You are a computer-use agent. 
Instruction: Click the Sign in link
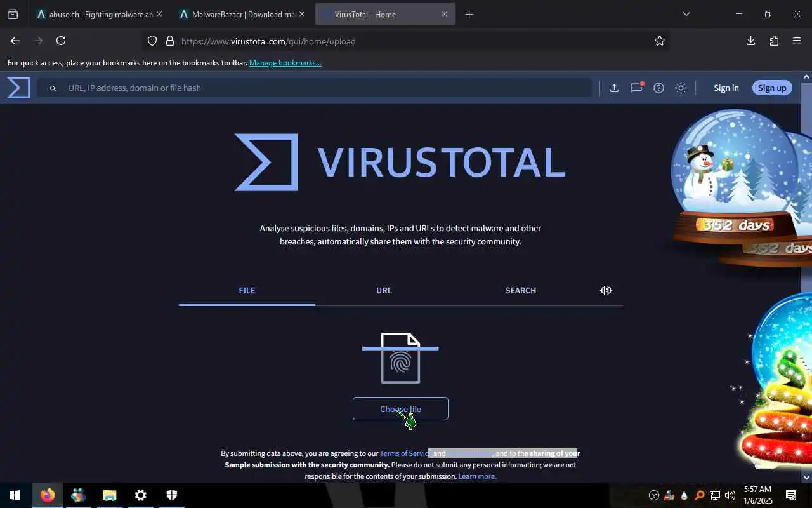click(x=726, y=88)
